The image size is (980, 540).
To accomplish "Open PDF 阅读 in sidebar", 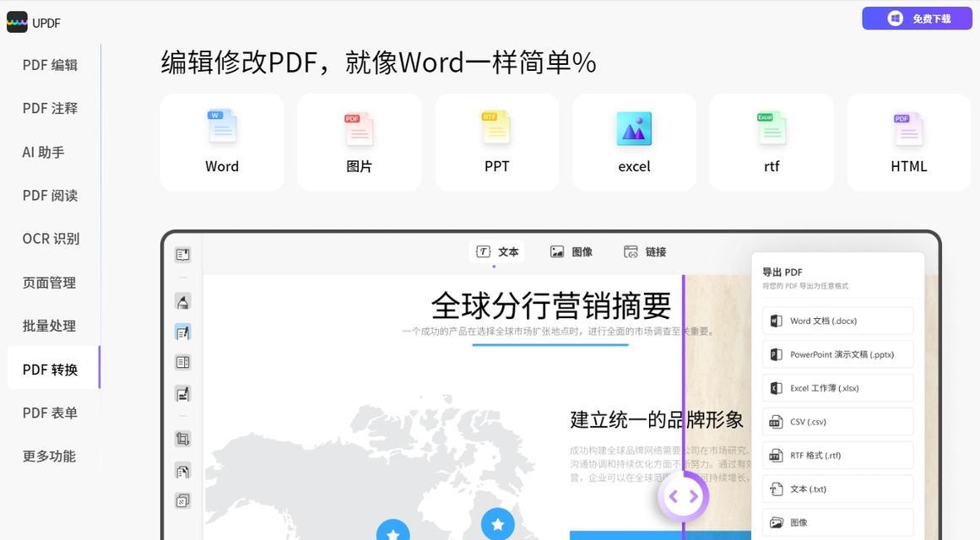I will (50, 196).
